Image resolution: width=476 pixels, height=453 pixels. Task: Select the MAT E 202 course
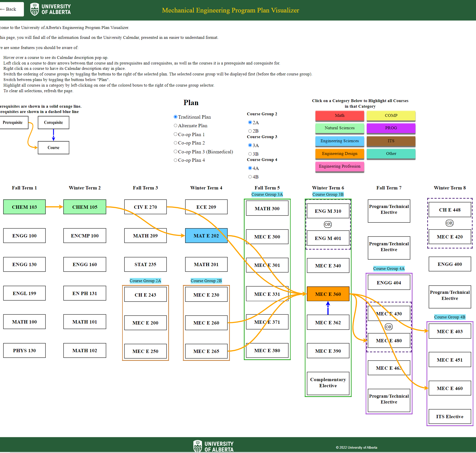206,236
